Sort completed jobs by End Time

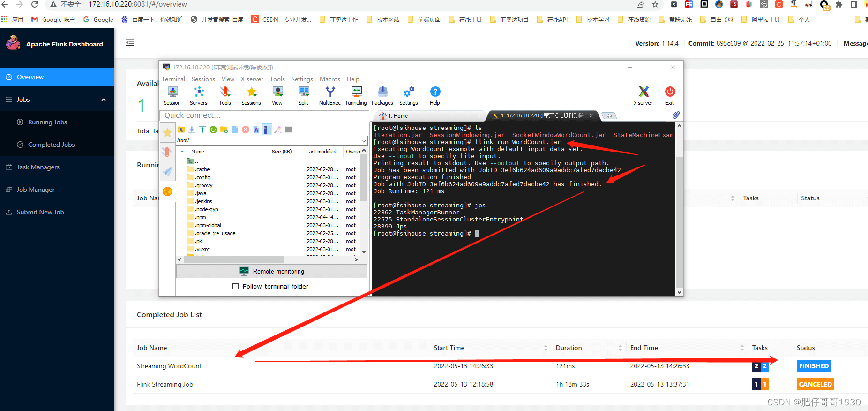coord(742,348)
